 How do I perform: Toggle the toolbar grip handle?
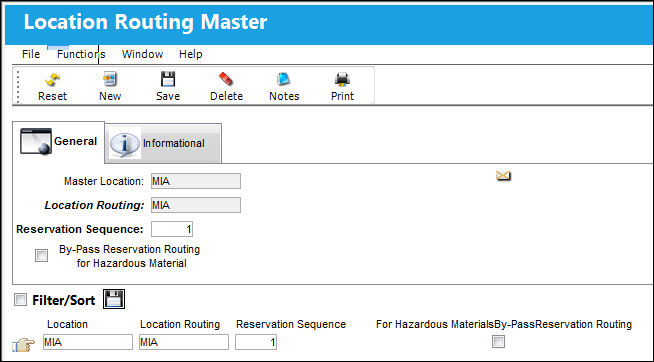(18, 87)
